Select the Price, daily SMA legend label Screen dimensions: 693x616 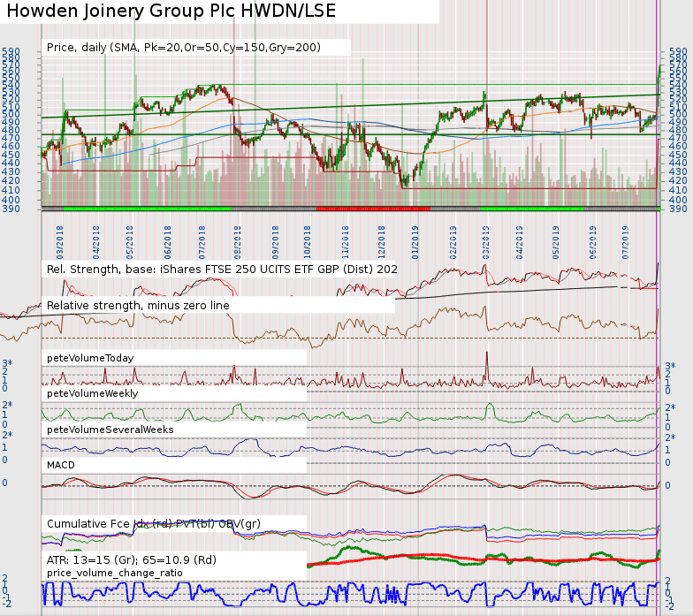[x=184, y=48]
